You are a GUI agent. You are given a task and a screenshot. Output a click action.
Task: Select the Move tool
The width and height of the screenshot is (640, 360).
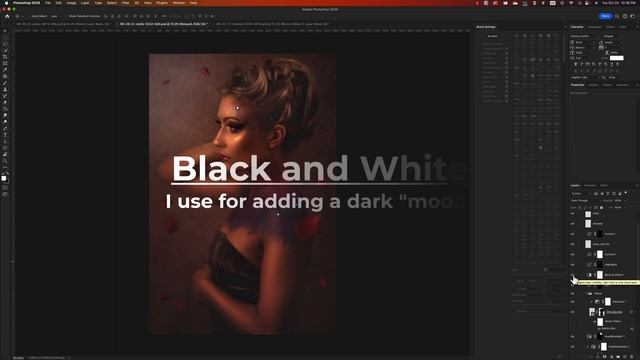click(x=5, y=31)
